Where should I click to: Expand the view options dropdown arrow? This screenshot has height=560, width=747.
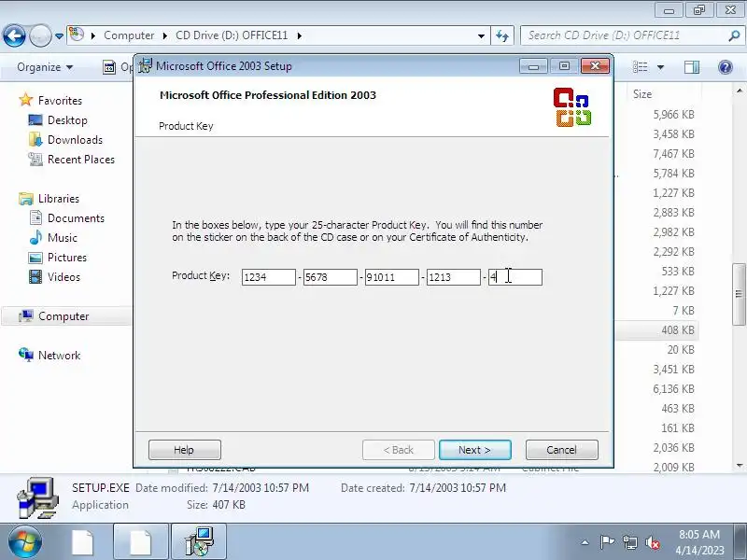pyautogui.click(x=660, y=67)
